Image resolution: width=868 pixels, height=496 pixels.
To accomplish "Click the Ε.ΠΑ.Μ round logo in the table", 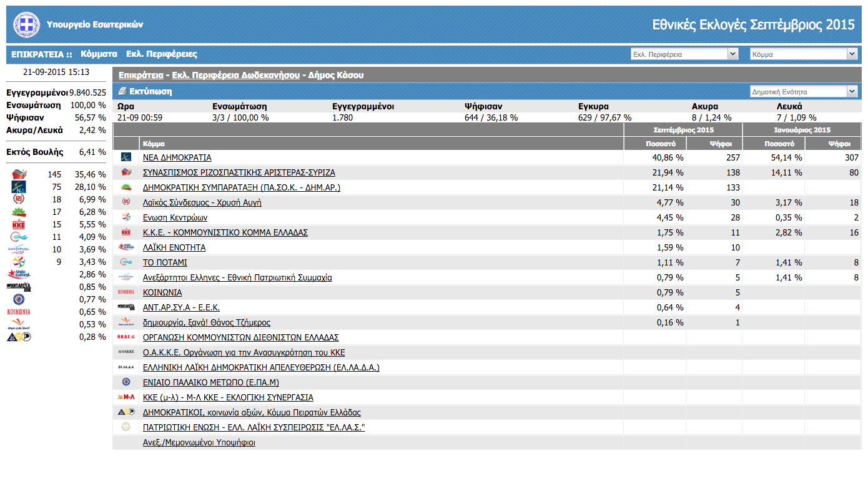I will (x=126, y=382).
